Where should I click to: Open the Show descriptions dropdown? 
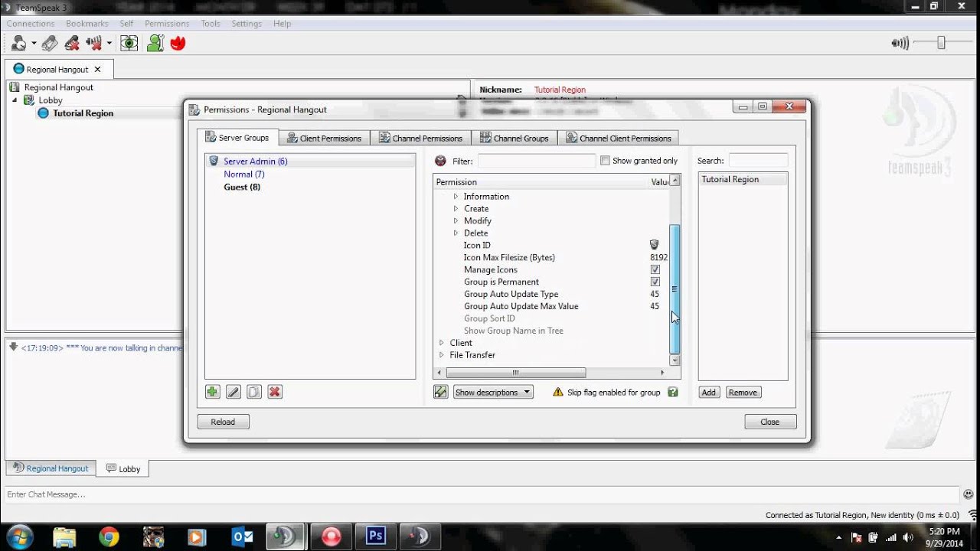tap(492, 391)
